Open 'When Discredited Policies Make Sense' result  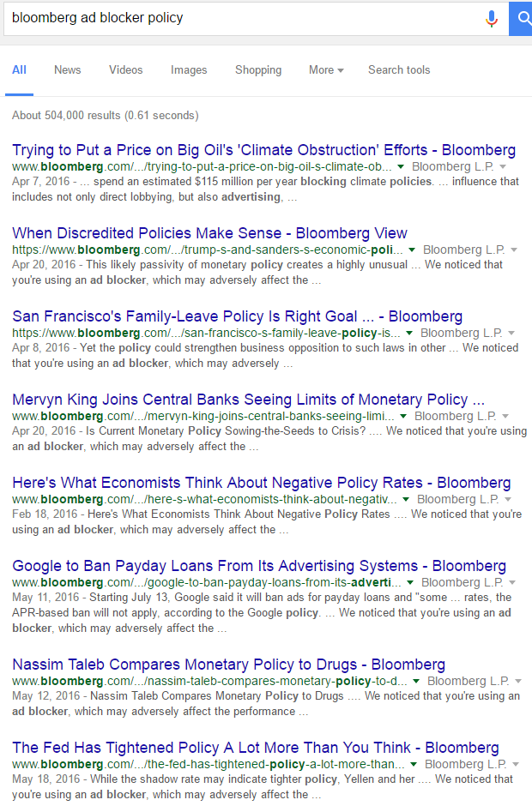click(209, 233)
